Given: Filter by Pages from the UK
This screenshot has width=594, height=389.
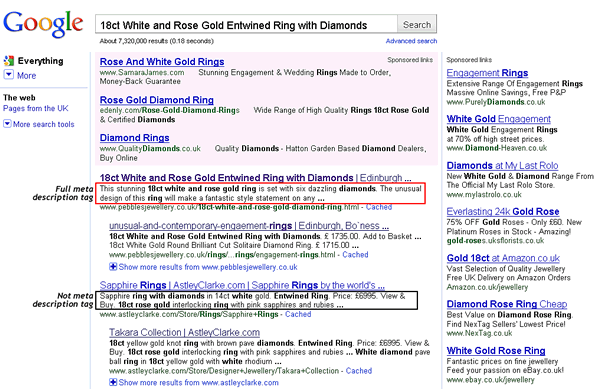Looking at the screenshot, I should click(x=36, y=108).
